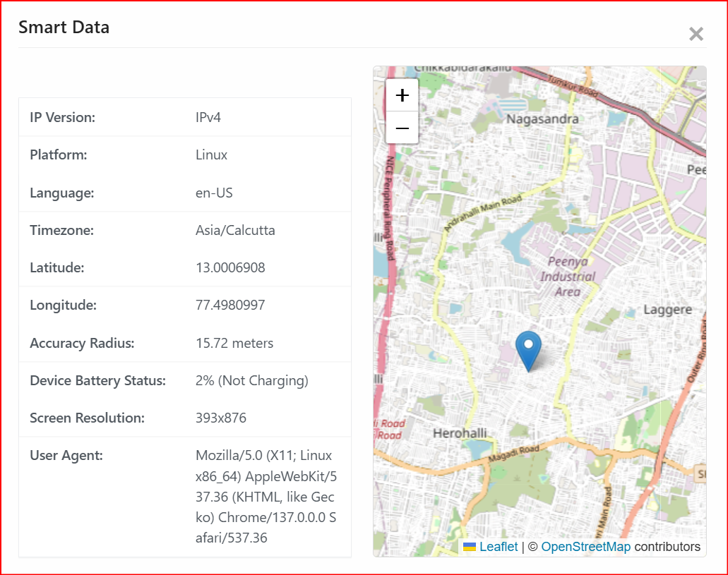The image size is (728, 575).
Task: Click the latitude value 13.0006908
Action: point(230,268)
